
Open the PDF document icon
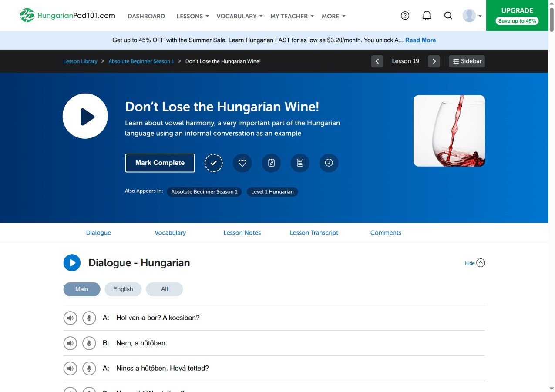300,163
